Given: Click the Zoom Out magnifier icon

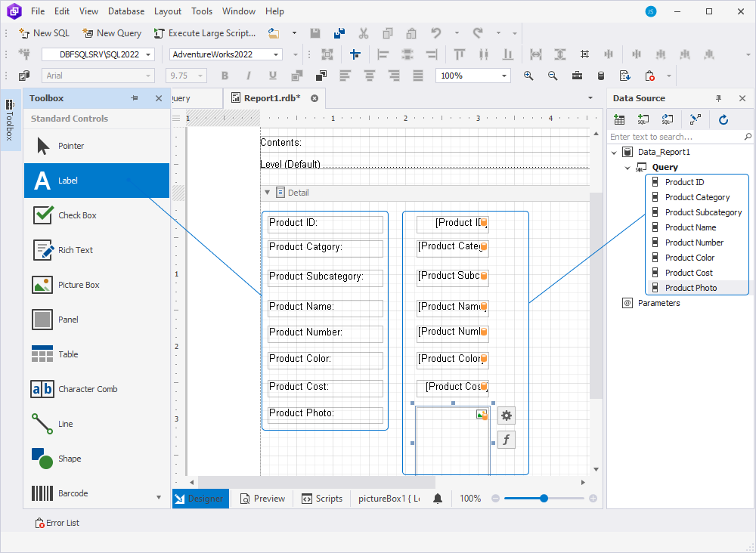Looking at the screenshot, I should pos(553,76).
